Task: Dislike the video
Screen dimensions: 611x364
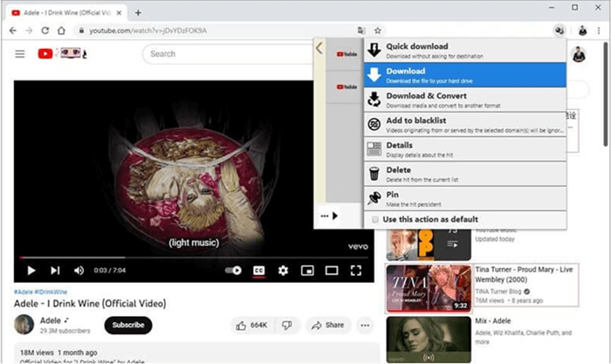Action: tap(287, 326)
